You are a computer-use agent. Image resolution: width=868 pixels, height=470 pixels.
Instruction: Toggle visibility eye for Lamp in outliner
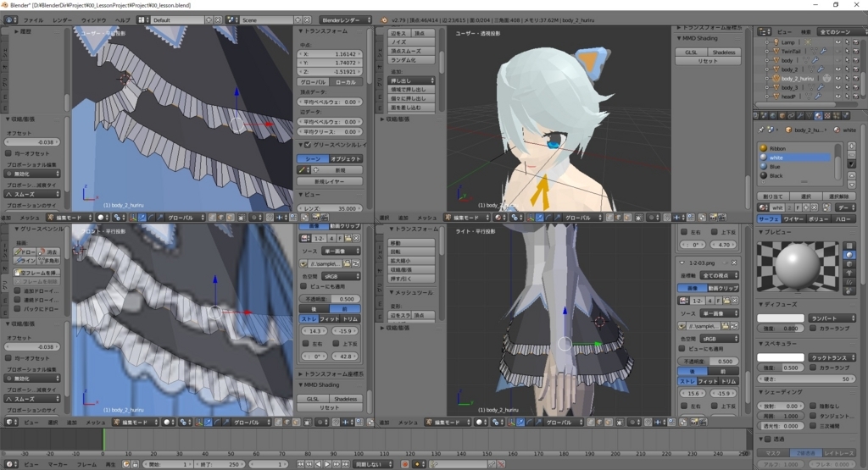(838, 42)
